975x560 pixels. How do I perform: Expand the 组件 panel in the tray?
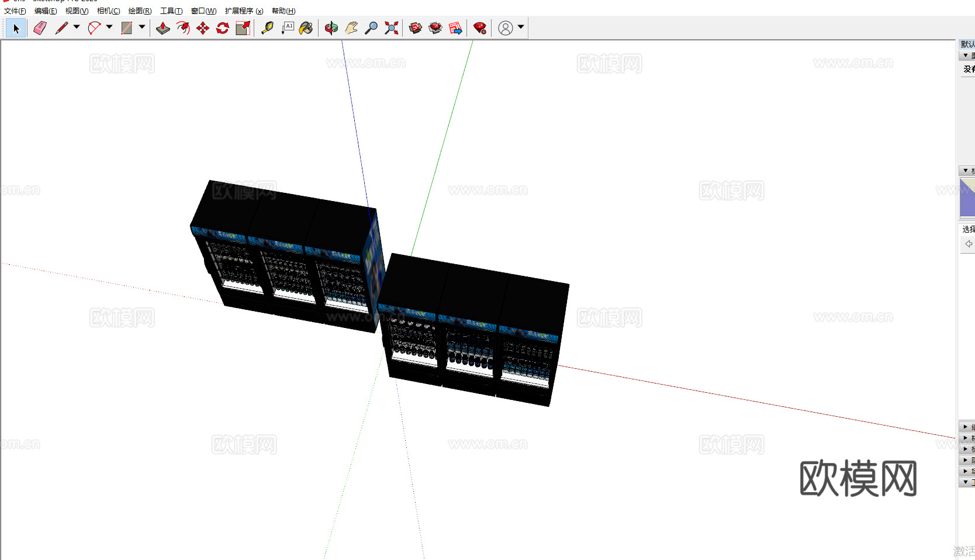click(967, 427)
